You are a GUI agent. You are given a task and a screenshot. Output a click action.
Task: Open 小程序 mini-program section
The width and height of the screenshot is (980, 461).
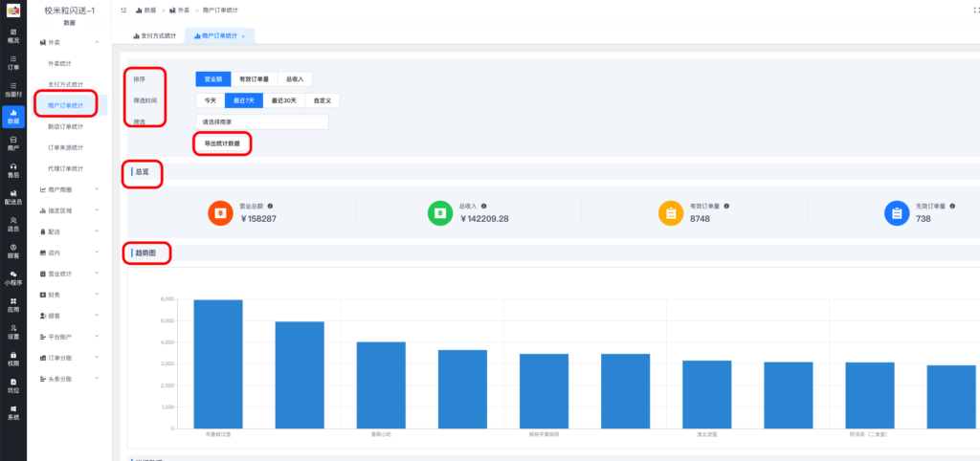tap(13, 278)
